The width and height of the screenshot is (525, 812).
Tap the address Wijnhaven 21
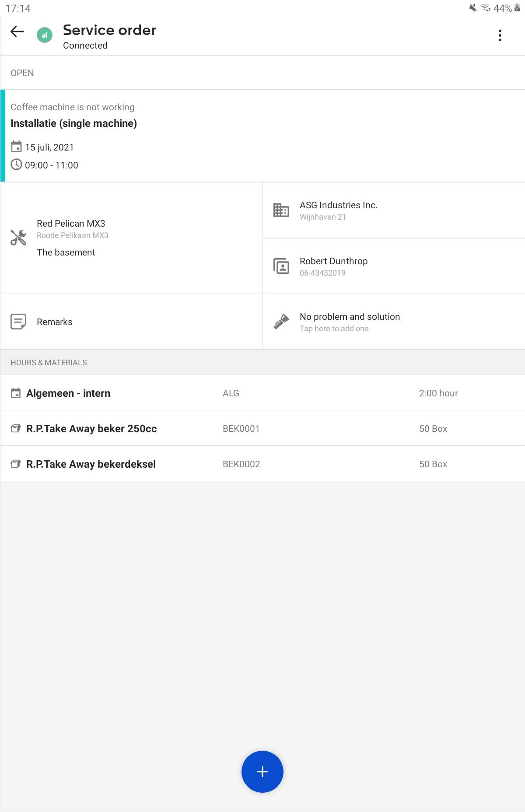[x=322, y=217]
